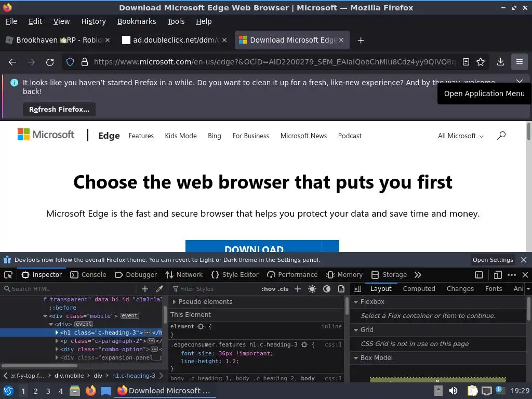
Task: Select an iframe as the target document
Action: click(x=478, y=275)
